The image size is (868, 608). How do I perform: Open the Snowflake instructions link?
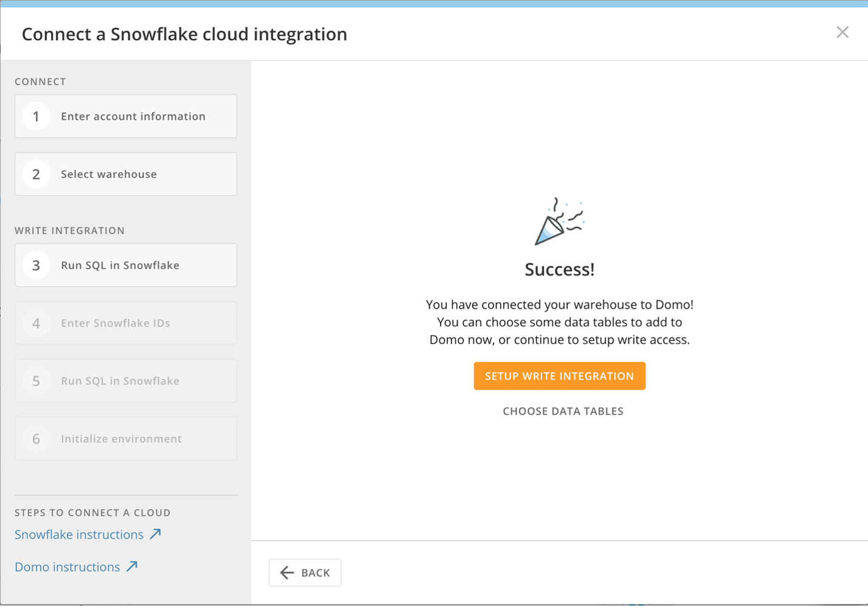(x=79, y=535)
